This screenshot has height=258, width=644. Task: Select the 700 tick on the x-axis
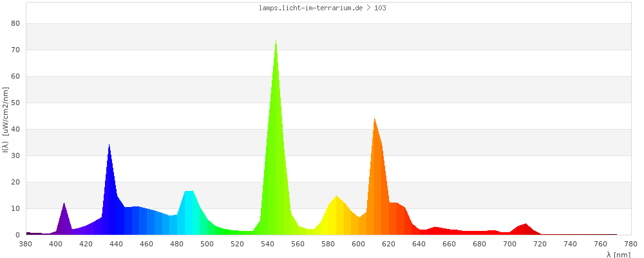tap(510, 244)
